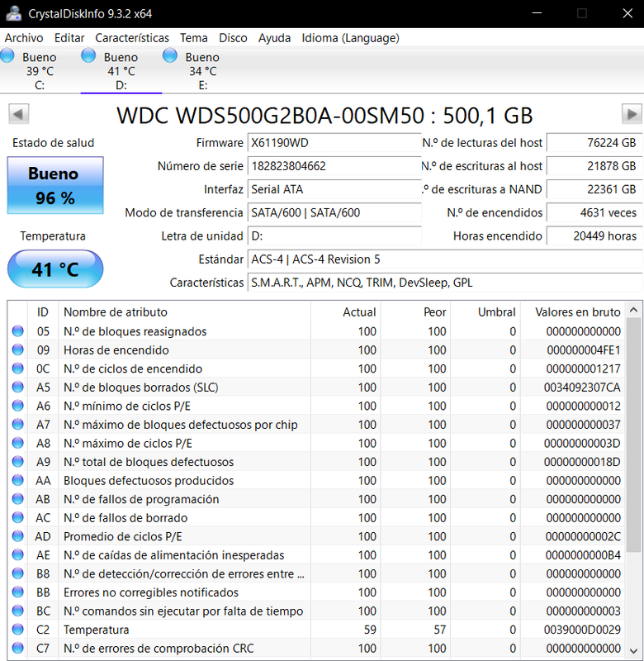Open the Ayuda menu
644x661 pixels.
[274, 38]
